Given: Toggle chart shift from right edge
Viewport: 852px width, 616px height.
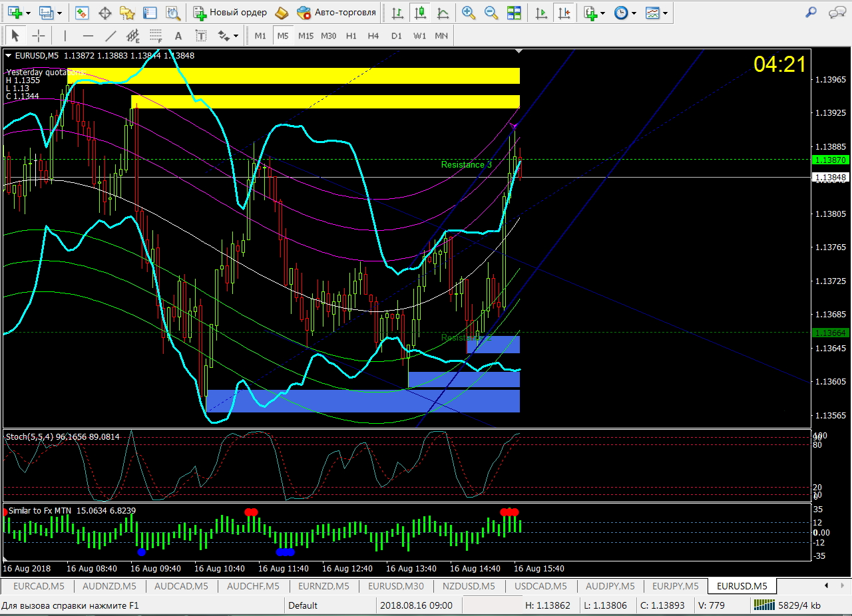Looking at the screenshot, I should tap(564, 13).
